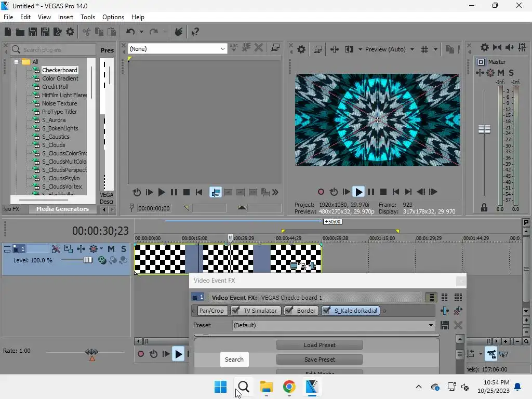Open track 1 automation settings dropdown arrow
The width and height of the screenshot is (532, 399).
(101, 249)
